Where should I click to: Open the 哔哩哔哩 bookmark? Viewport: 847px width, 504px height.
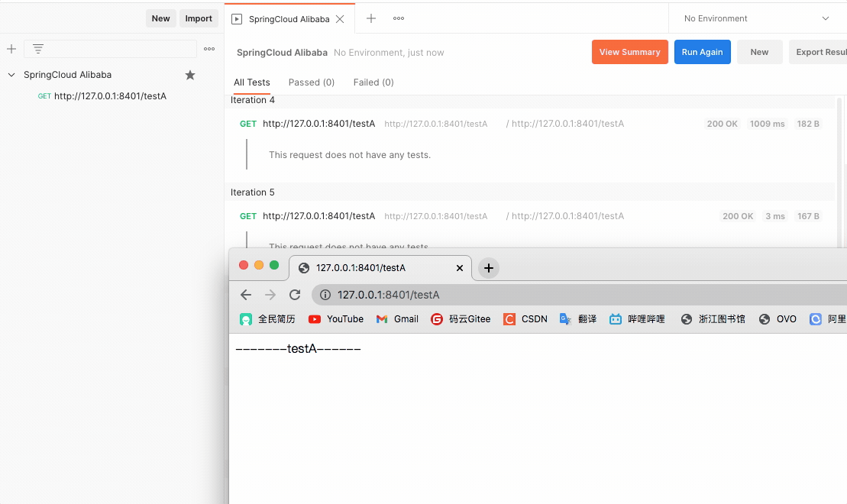[637, 319]
